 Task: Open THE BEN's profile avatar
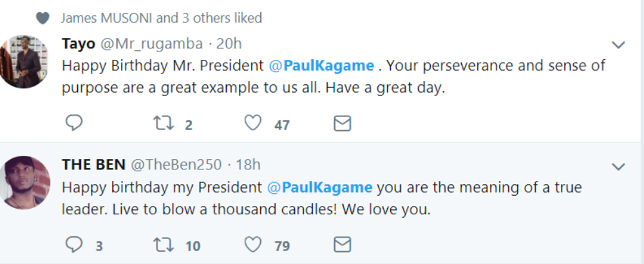pos(24,183)
